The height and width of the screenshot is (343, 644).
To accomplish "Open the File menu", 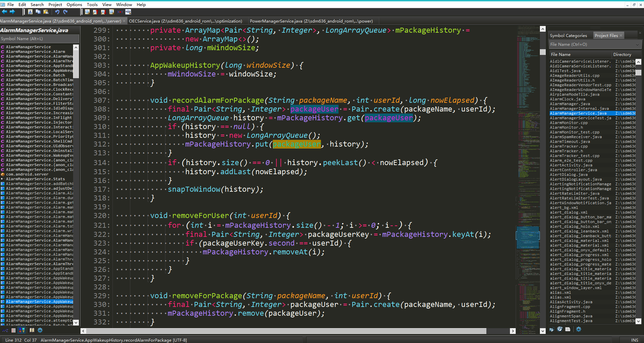I will 10,4.
